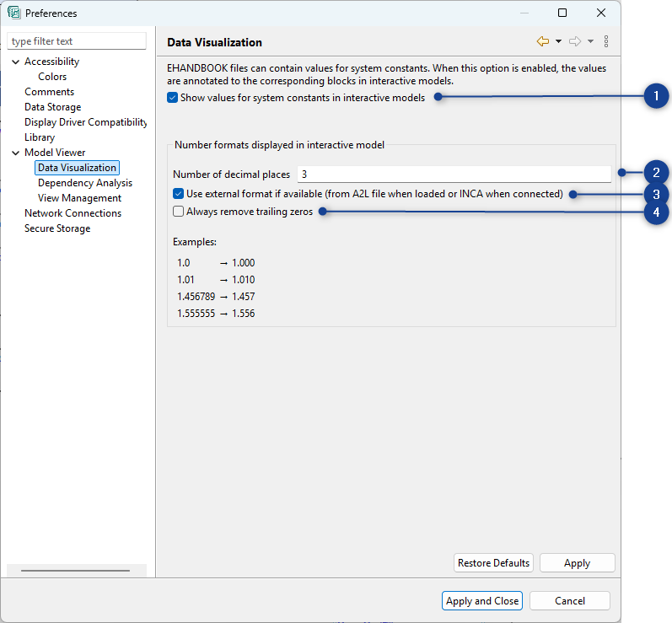Image resolution: width=672 pixels, height=623 pixels.
Task: Open the forward history dropdown arrow
Action: pyautogui.click(x=590, y=41)
